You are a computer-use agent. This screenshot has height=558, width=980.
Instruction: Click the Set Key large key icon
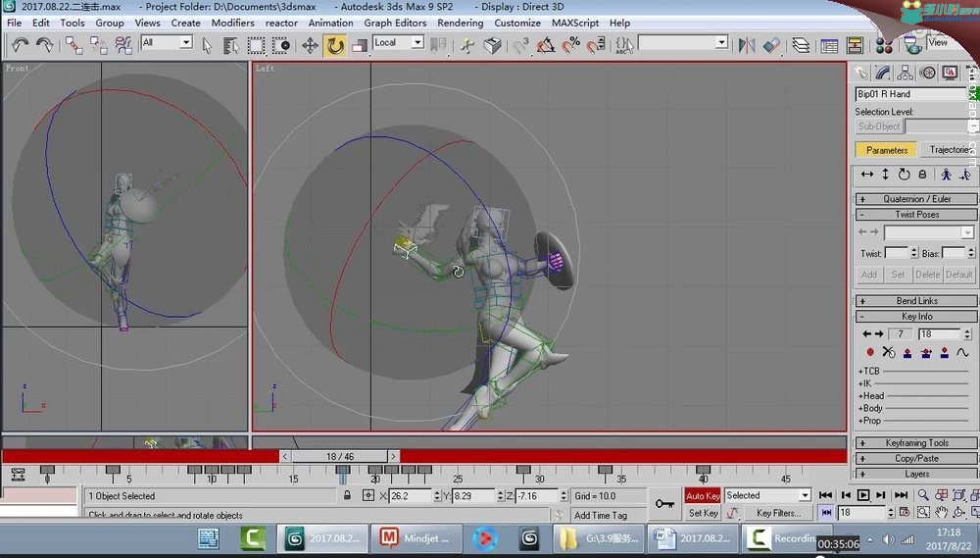[x=664, y=504]
